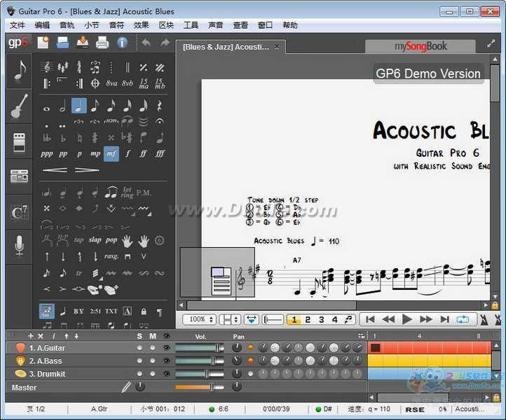Screen dimensions: 506x420
Task: Click the 8va octave marking
Action: [x=111, y=83]
